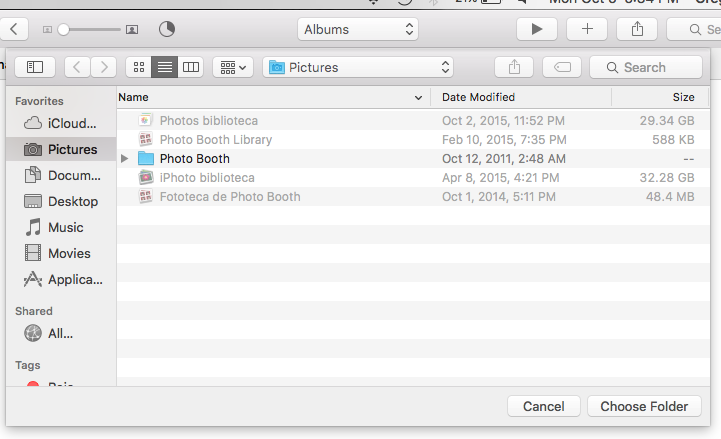Click the dialog Share icon
Image resolution: width=721 pixels, height=439 pixels.
(x=514, y=67)
